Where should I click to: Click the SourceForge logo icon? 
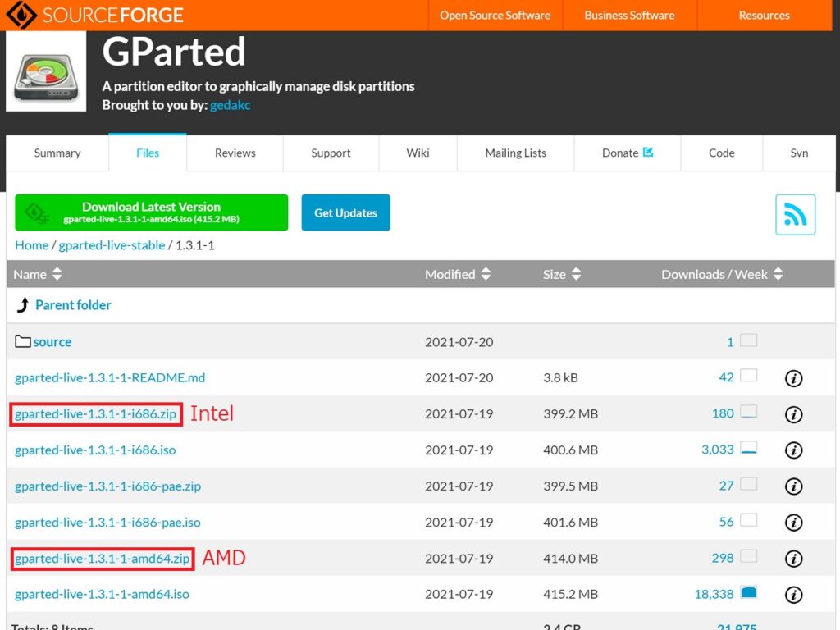point(21,15)
